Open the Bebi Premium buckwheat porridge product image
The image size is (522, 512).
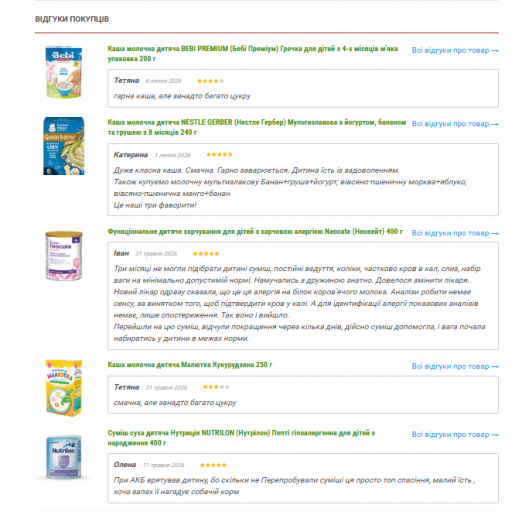point(64,72)
